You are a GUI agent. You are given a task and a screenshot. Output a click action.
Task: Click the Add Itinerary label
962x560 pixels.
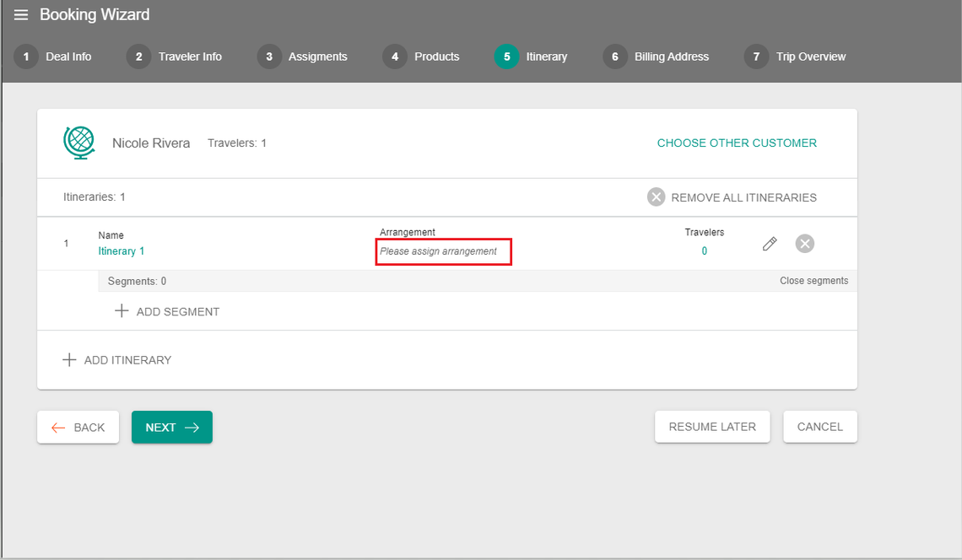click(127, 360)
